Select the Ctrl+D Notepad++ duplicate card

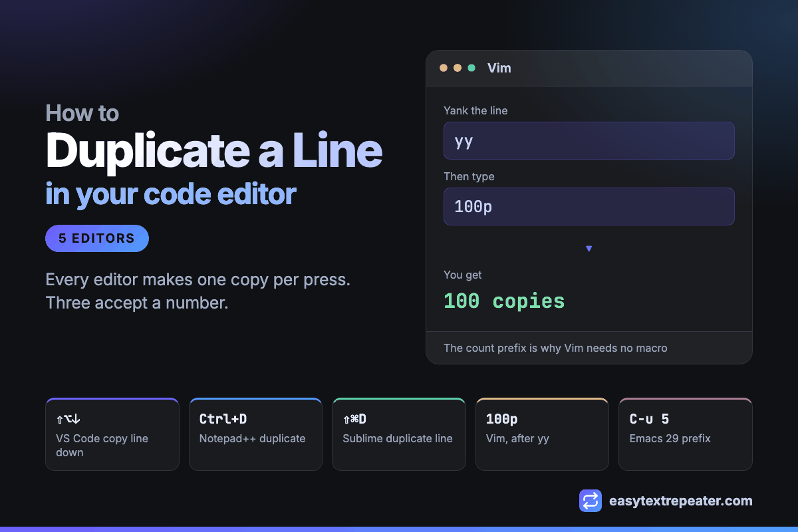(x=255, y=434)
